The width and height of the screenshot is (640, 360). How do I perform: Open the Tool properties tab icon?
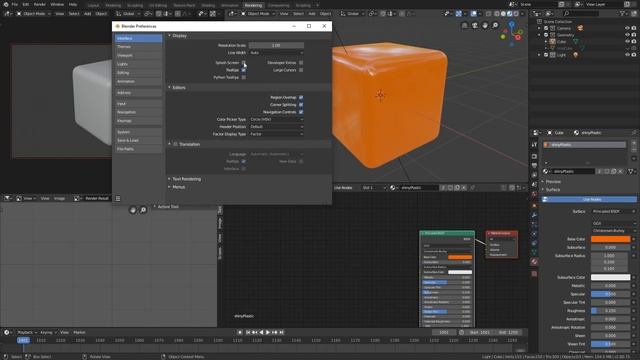pos(534,145)
